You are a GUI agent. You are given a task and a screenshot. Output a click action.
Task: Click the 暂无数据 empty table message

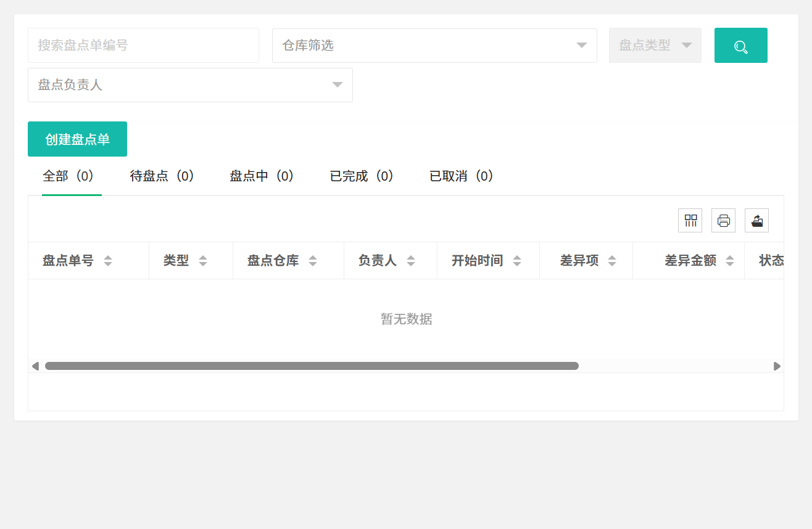407,319
